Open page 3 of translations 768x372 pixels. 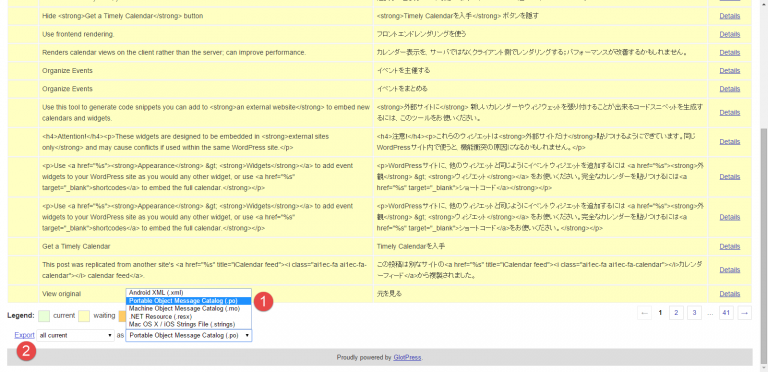pyautogui.click(x=694, y=313)
